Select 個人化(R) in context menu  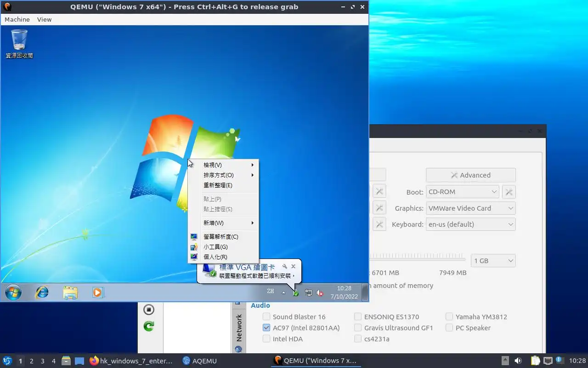[223, 257]
